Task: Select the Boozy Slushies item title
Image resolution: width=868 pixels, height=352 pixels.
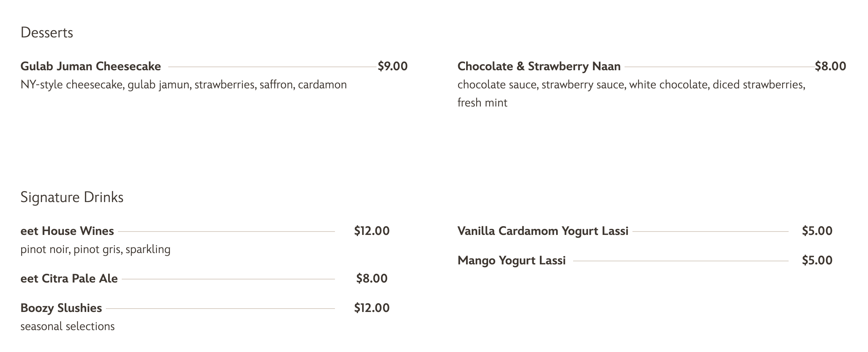Action: coord(61,308)
